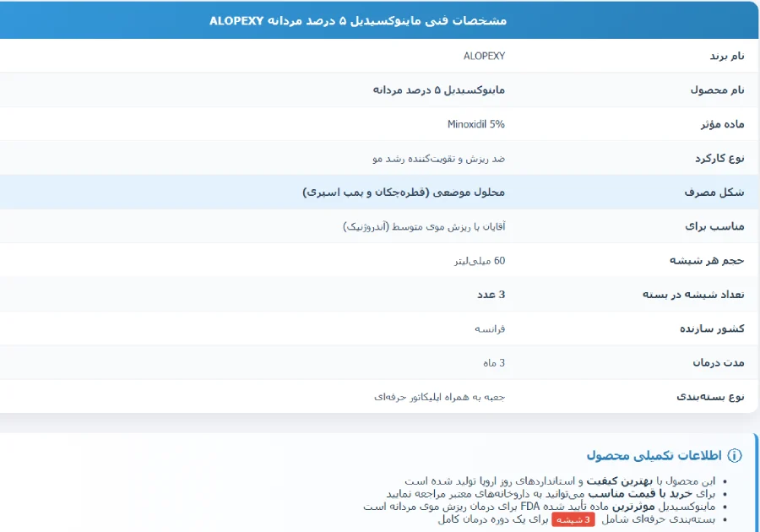Click the bullet mentioning 'خرید با قیمت مناسب'
This screenshot has width=760, height=532.
[x=551, y=494]
